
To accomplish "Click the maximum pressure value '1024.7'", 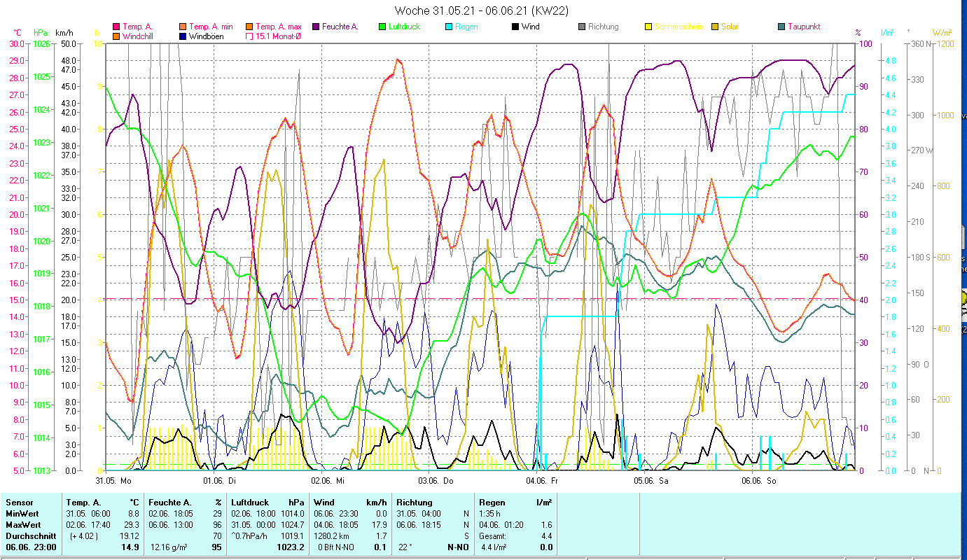I will (292, 525).
